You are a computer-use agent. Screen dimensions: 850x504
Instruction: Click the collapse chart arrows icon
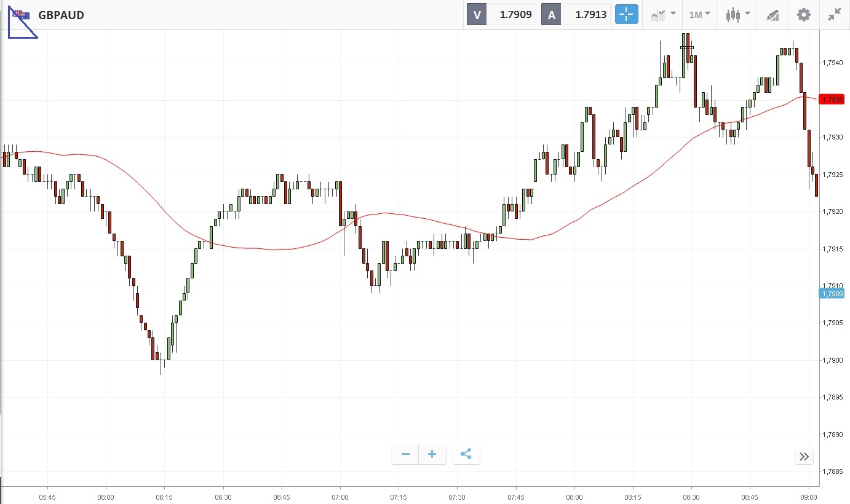834,15
